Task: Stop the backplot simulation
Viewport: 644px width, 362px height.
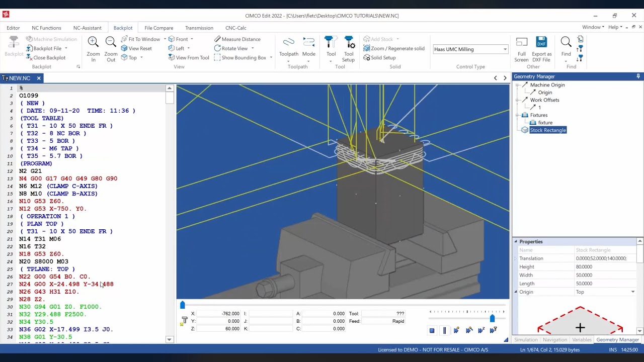Action: click(432, 330)
